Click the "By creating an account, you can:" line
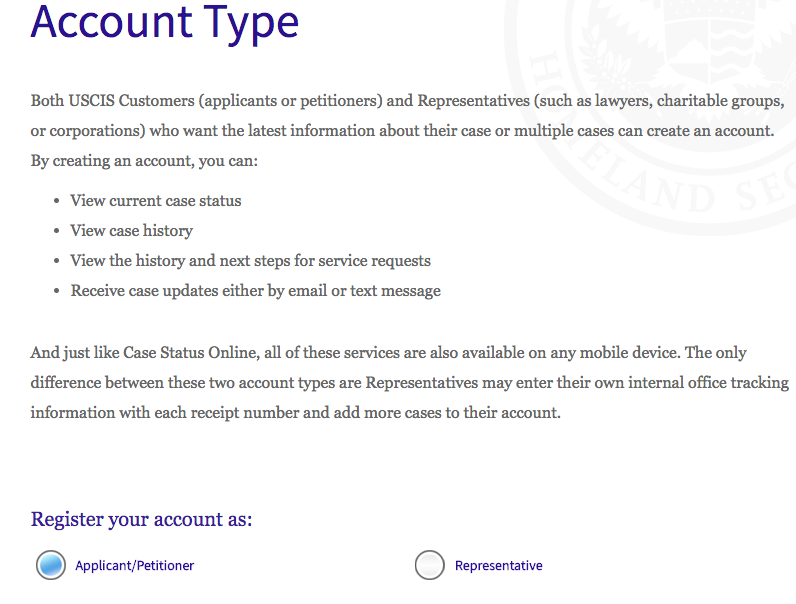 pyautogui.click(x=144, y=162)
